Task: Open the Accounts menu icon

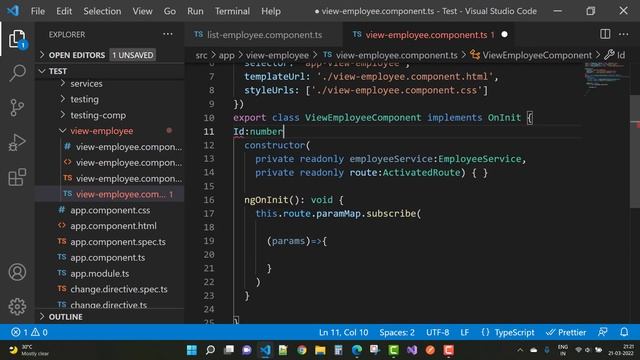Action: click(x=17, y=272)
